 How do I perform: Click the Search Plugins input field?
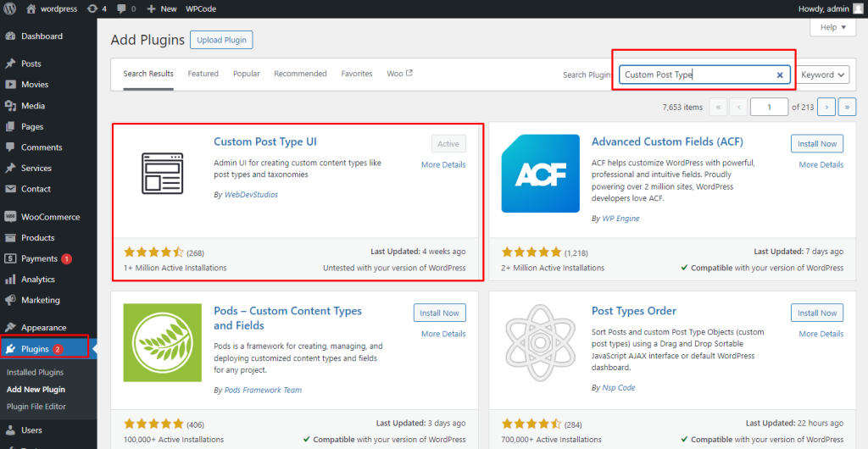(x=704, y=75)
